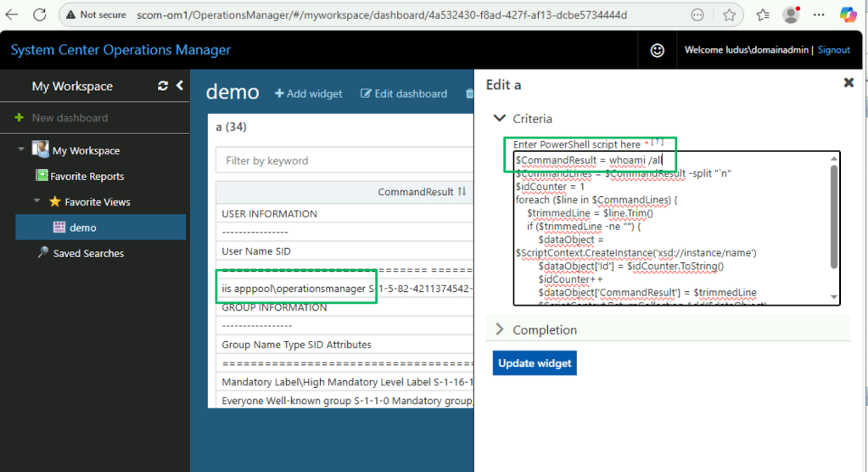Open Favorite Reports in sidebar

(x=87, y=177)
